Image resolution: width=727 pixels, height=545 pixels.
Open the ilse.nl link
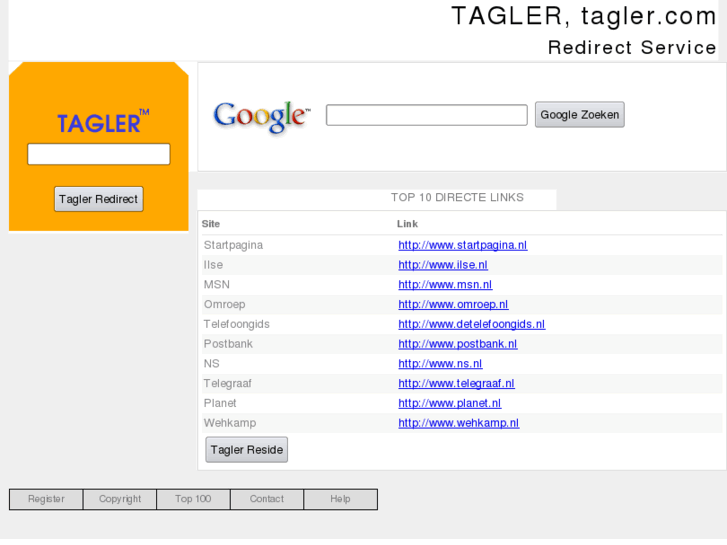[443, 265]
